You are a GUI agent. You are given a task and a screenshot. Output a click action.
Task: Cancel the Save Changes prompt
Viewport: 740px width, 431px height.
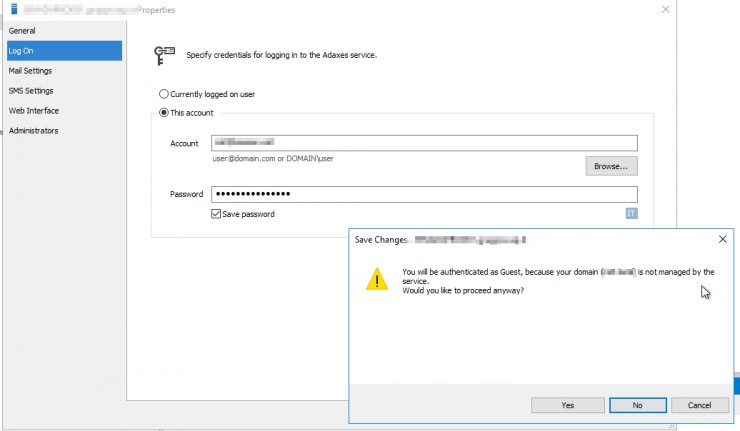click(x=699, y=405)
